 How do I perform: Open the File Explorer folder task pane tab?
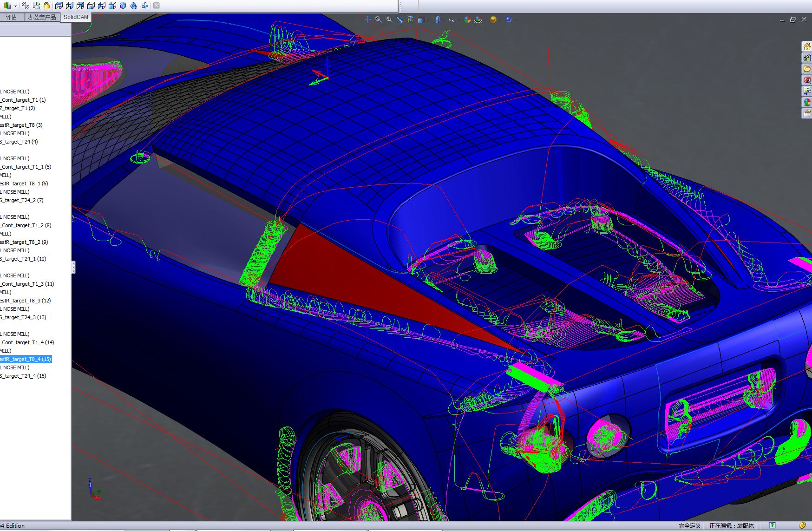click(807, 69)
